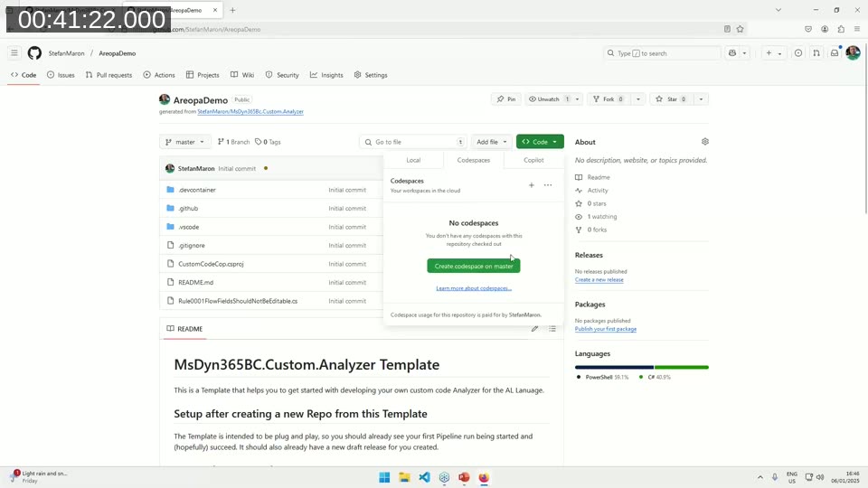Focus the Go to file search field
The height and width of the screenshot is (488, 868).
coord(413,142)
